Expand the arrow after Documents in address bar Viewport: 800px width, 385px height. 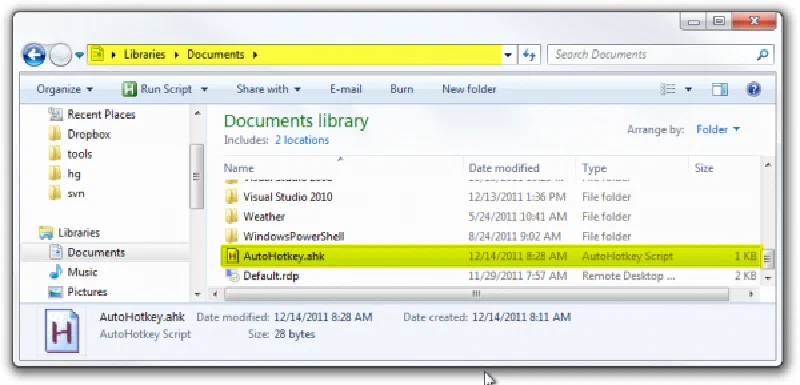coord(255,55)
